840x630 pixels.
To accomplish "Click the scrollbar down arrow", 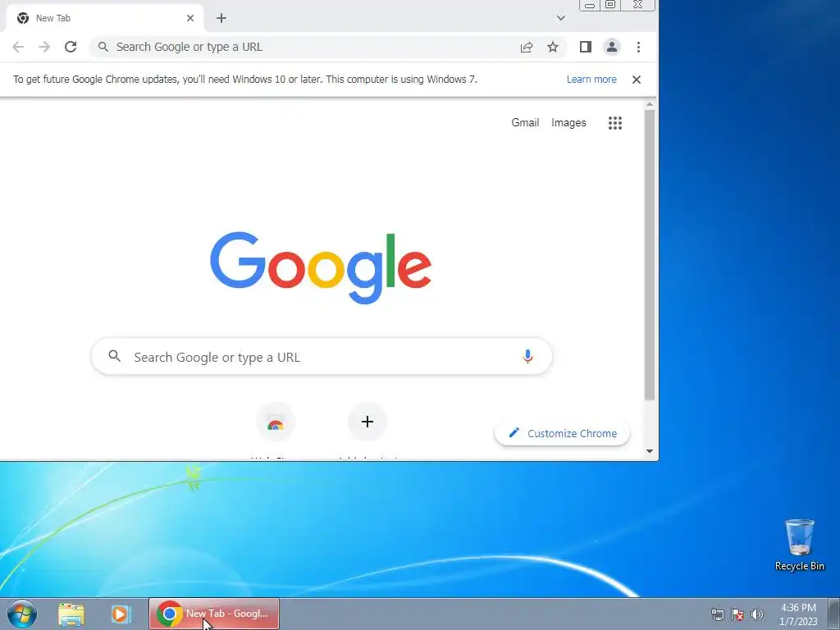I will coord(650,451).
